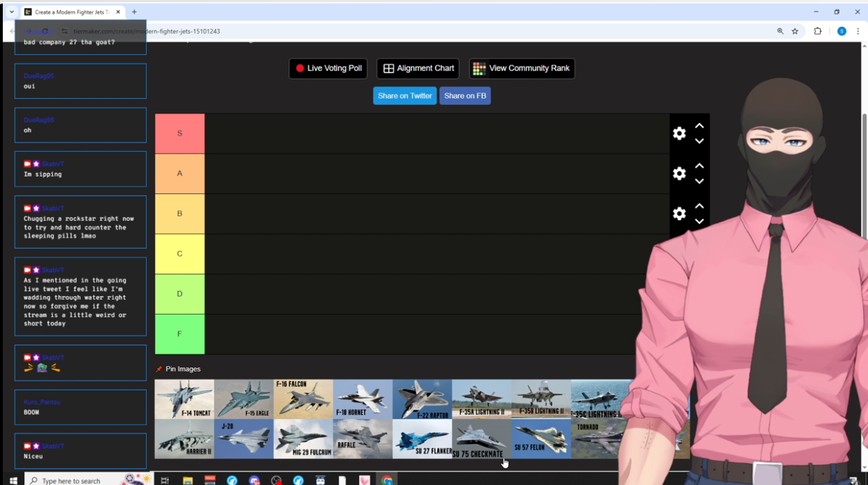Screen dimensions: 868x485
Task: Open Chrome's three-dot menu
Action: (858, 31)
